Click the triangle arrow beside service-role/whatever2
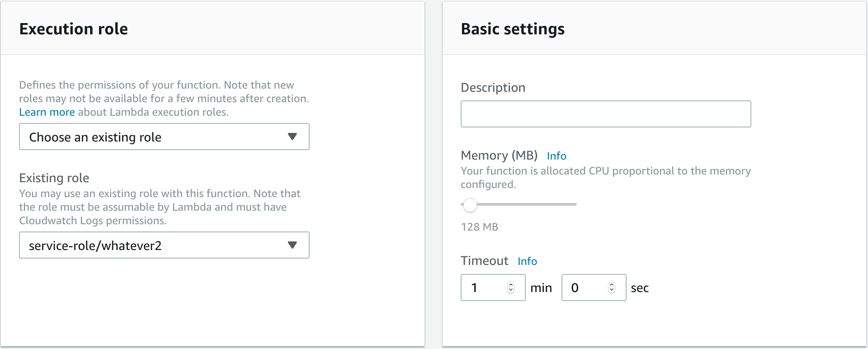The image size is (868, 349). coord(292,245)
